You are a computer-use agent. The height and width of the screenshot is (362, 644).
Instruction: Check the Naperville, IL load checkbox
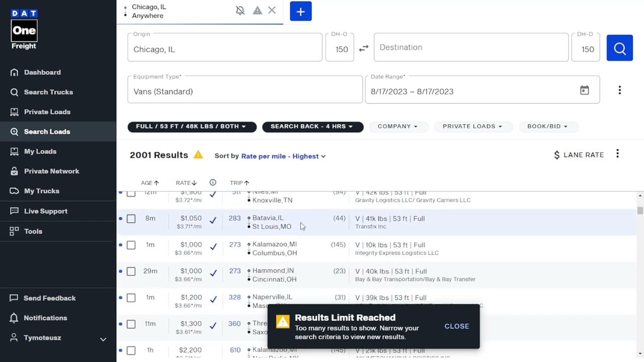[131, 298]
